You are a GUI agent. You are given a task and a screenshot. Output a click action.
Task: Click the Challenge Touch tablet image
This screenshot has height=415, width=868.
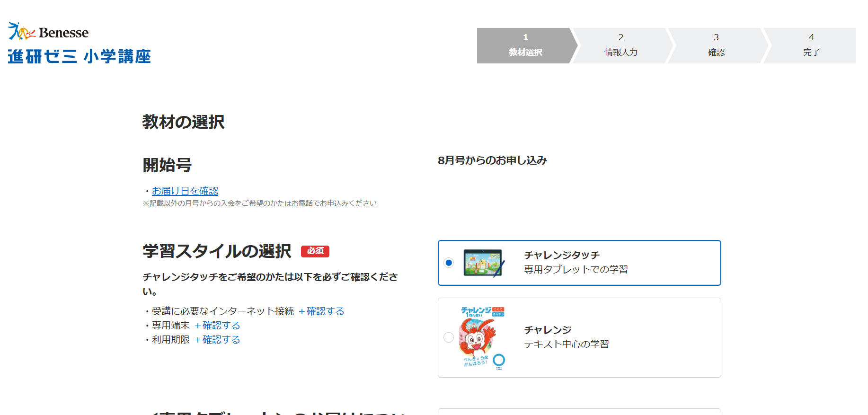click(483, 263)
